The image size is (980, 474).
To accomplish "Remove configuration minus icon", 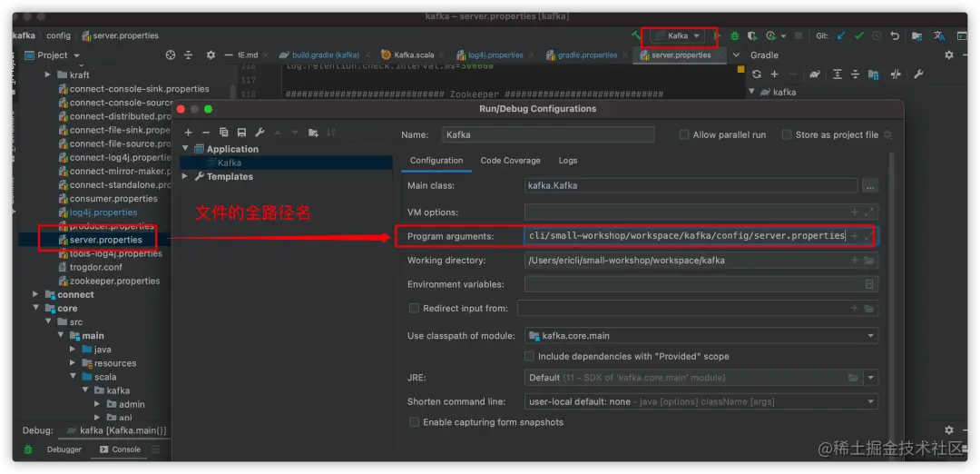I will point(206,133).
